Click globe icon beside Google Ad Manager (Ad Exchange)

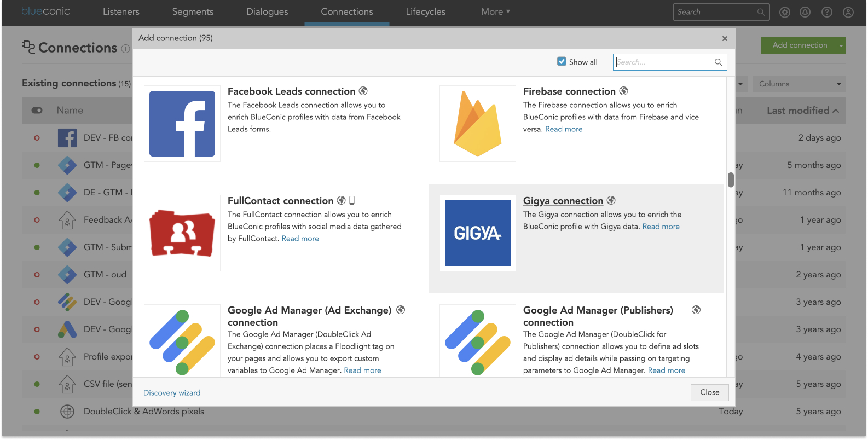tap(401, 310)
